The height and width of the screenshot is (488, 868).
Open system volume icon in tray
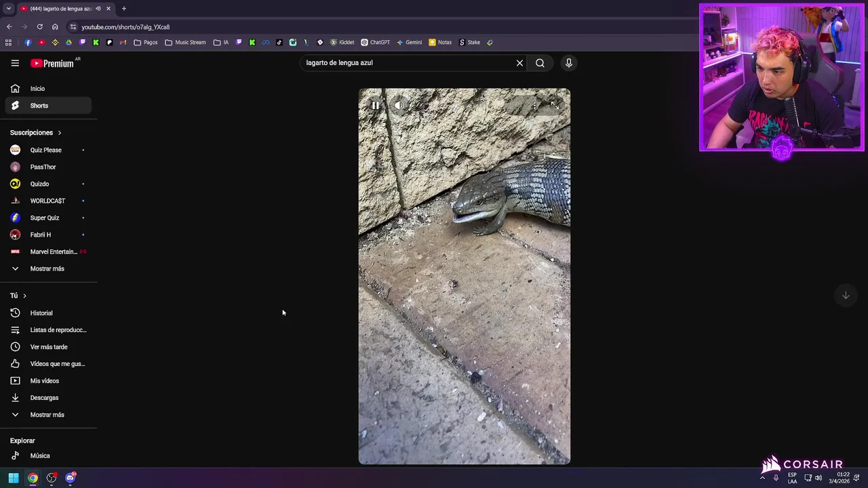point(818,478)
